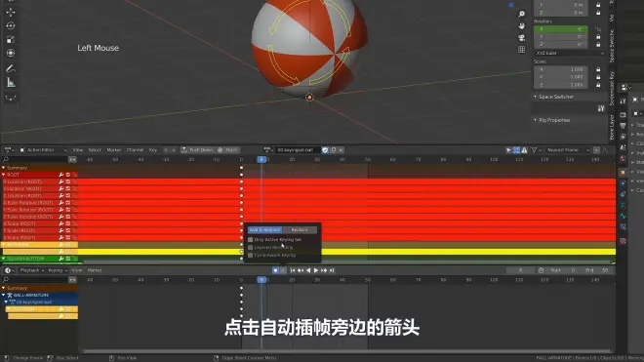
Task: Open the timeline Keying menu
Action: point(58,270)
